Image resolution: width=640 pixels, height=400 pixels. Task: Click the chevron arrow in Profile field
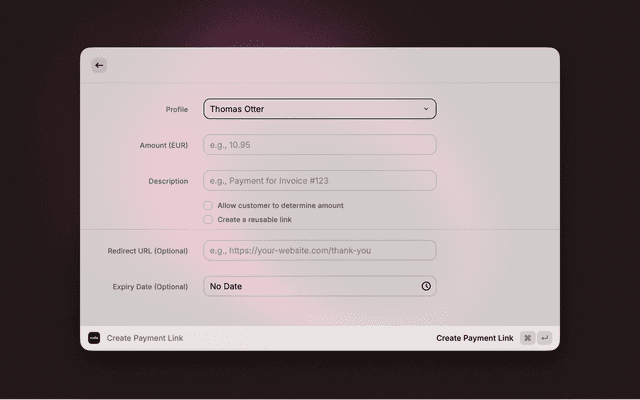click(x=426, y=109)
